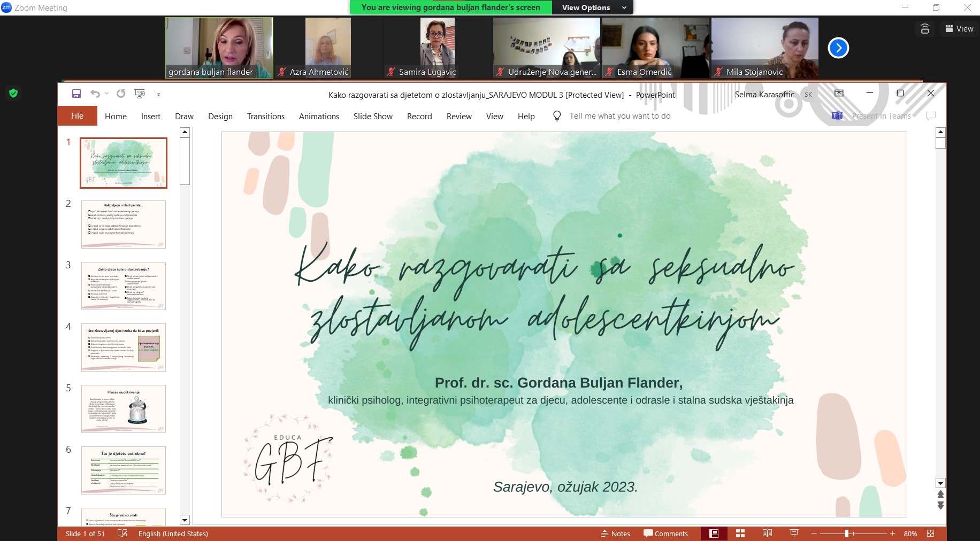
Task: Start Slide Show from status bar icon
Action: (x=794, y=534)
